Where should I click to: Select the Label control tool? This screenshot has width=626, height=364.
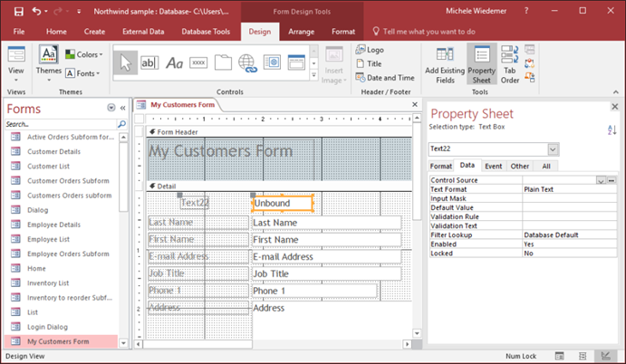coord(175,62)
